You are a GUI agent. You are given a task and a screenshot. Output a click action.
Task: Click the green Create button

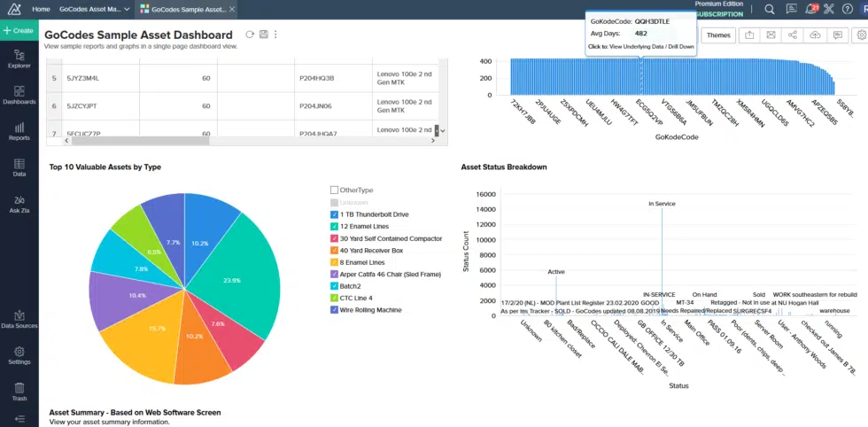19,30
